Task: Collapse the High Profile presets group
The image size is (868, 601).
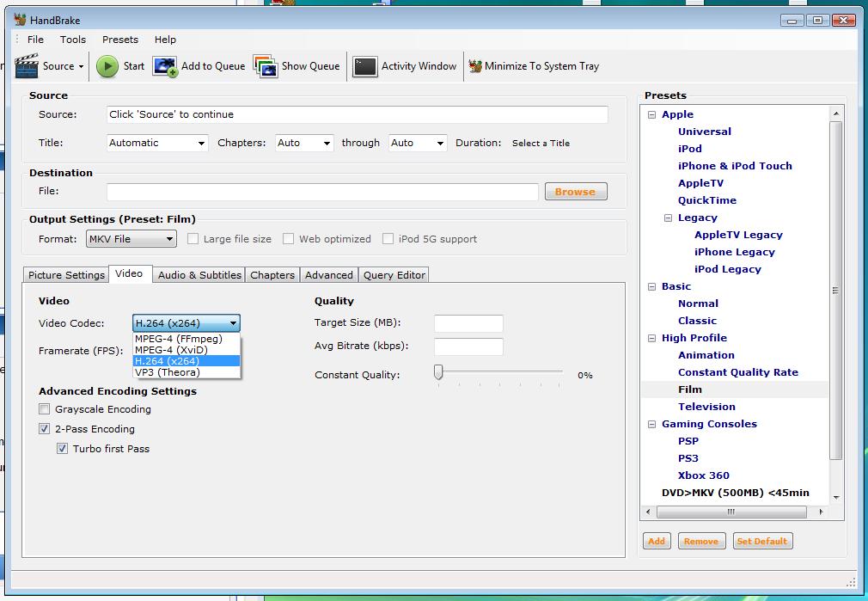Action: click(x=651, y=338)
